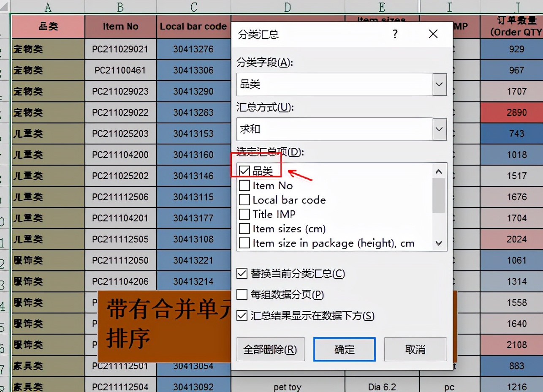Click the help question mark icon on the dialog
543x392 pixels.
[x=395, y=34]
